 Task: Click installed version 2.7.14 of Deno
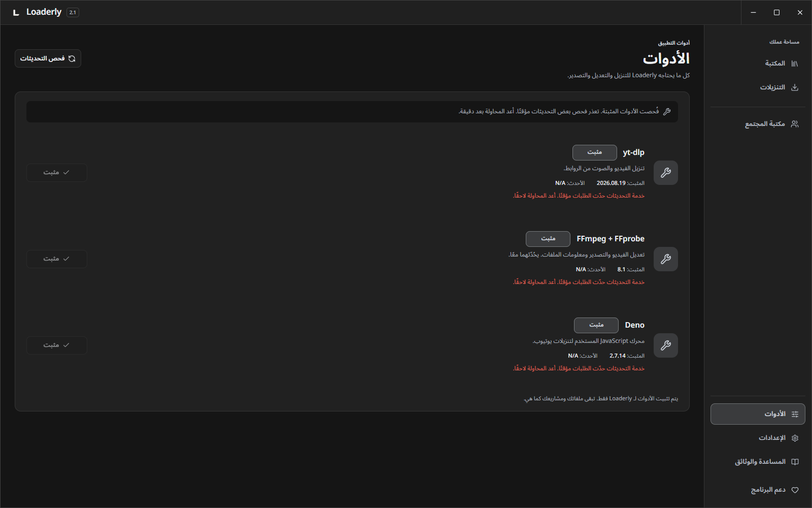(x=618, y=356)
